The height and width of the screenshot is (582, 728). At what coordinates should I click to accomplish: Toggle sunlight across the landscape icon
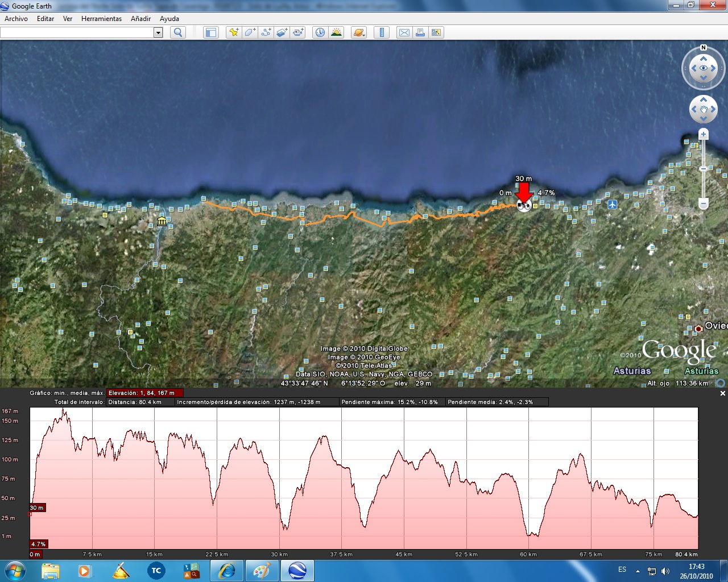pyautogui.click(x=336, y=32)
